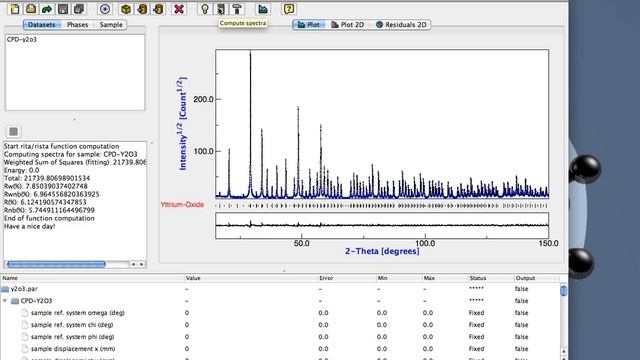This screenshot has width=640, height=360.
Task: Select sample ref. system omega (deg) row
Action: pyautogui.click(x=280, y=313)
